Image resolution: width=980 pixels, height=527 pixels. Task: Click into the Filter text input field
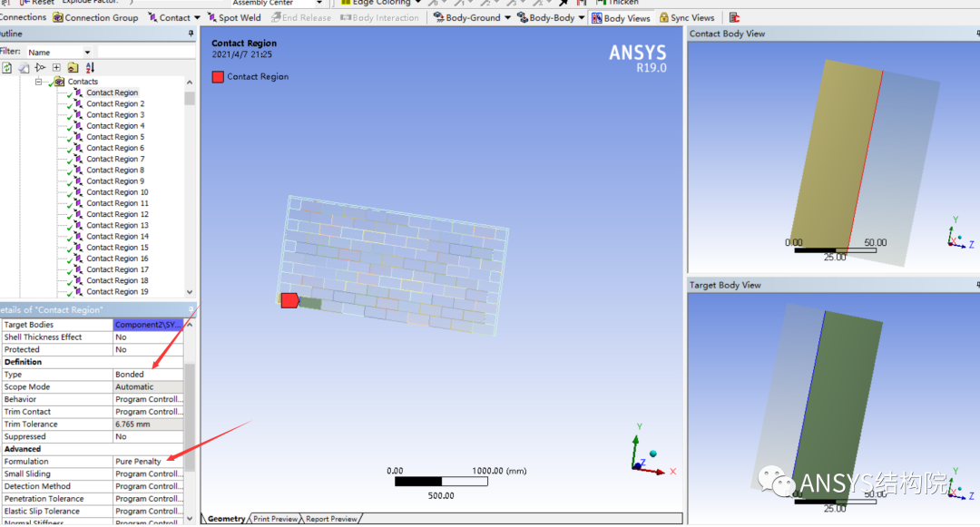tap(146, 52)
